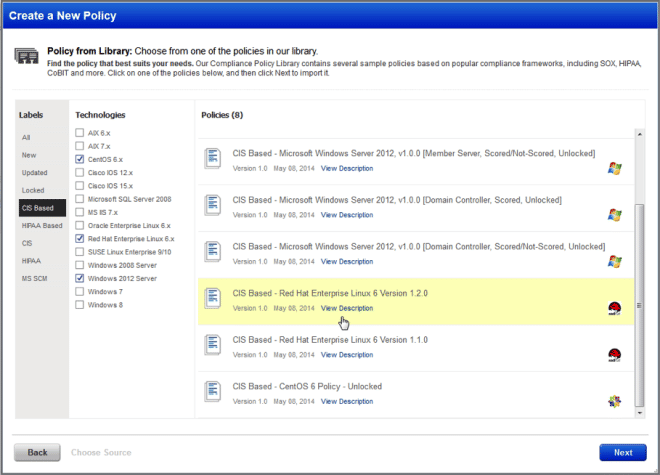The height and width of the screenshot is (475, 660).
Task: Select the CIS Based label
Action: click(42, 208)
